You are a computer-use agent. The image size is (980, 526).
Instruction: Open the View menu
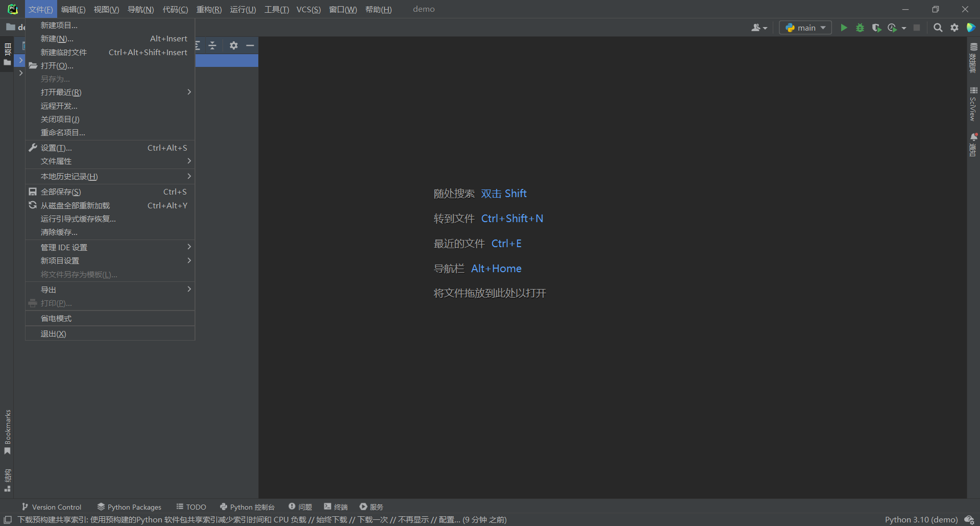pyautogui.click(x=106, y=9)
